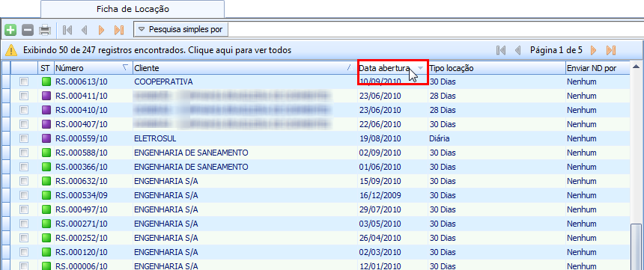The width and height of the screenshot is (644, 270).
Task: Click the toolbar next record orange arrow
Action: click(101, 30)
